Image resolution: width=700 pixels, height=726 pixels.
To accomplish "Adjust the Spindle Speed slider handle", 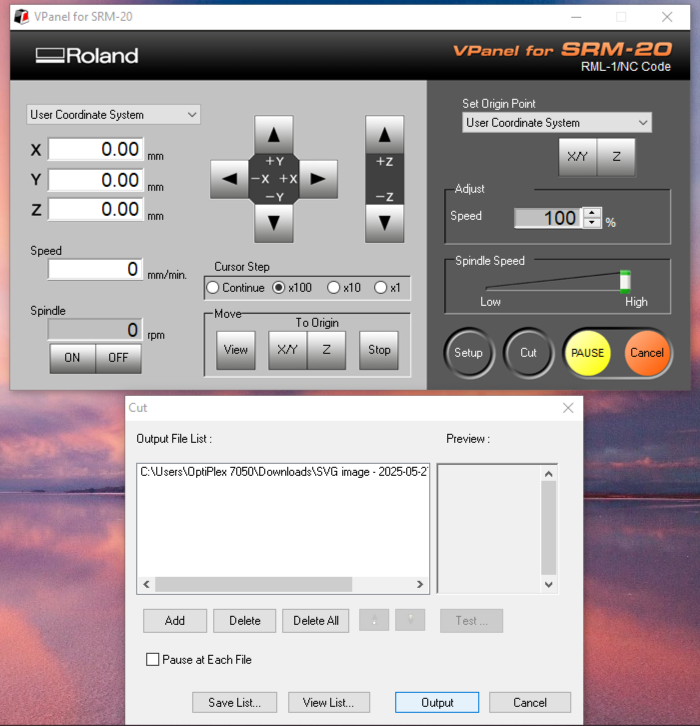I will [x=625, y=282].
